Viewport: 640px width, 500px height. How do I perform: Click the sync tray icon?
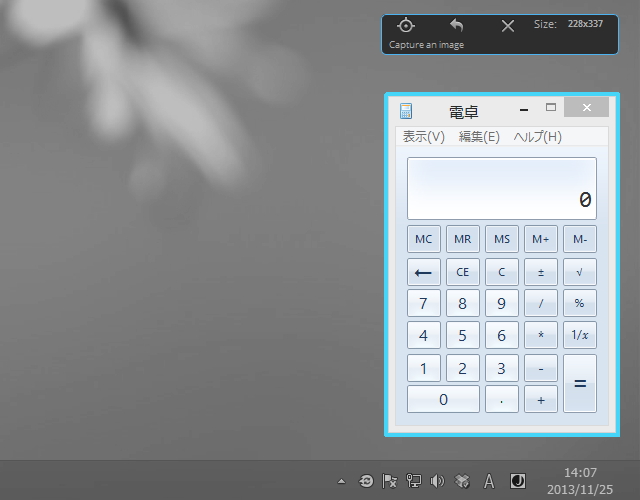tap(366, 481)
